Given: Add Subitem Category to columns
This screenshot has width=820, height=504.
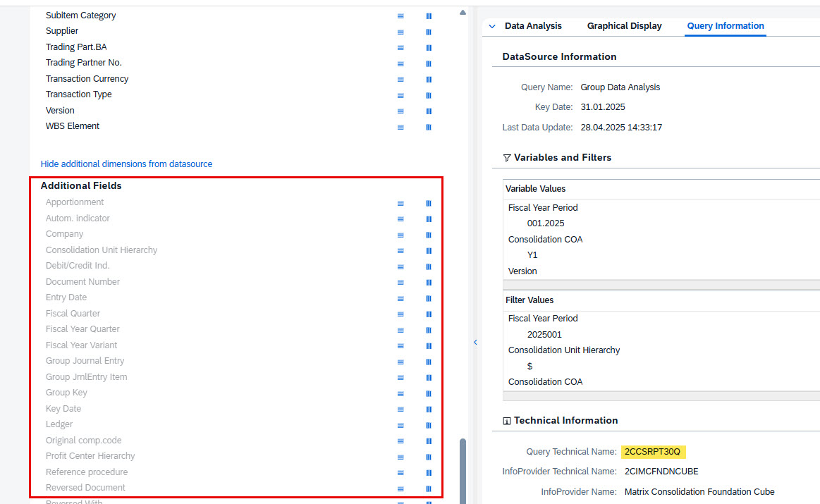Looking at the screenshot, I should click(x=429, y=16).
